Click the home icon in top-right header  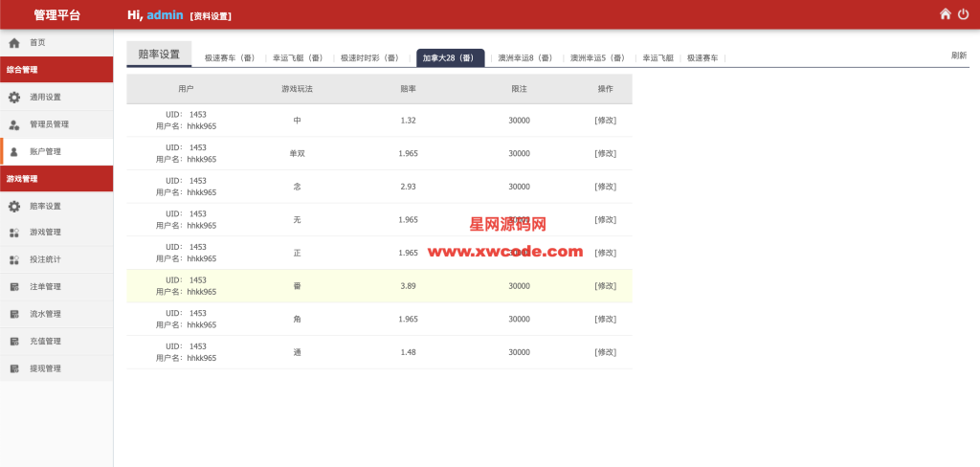(x=946, y=14)
